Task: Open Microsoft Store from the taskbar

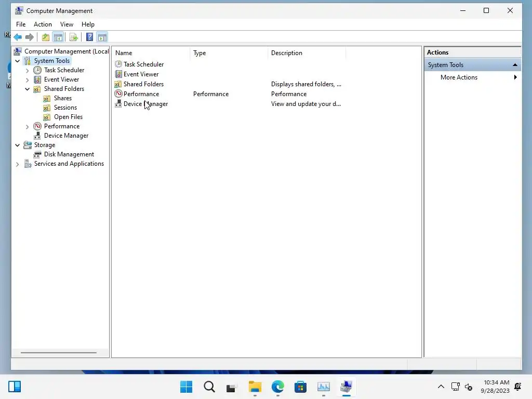Action: 300,387
